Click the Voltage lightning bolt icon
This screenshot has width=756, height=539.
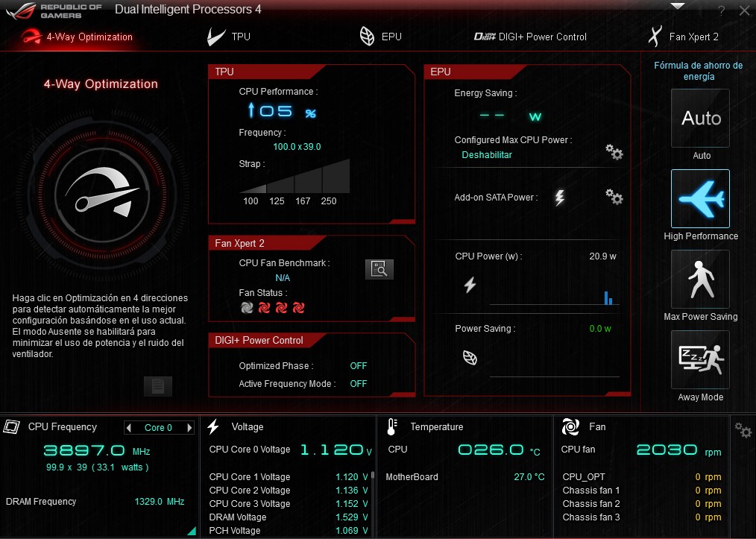[213, 426]
